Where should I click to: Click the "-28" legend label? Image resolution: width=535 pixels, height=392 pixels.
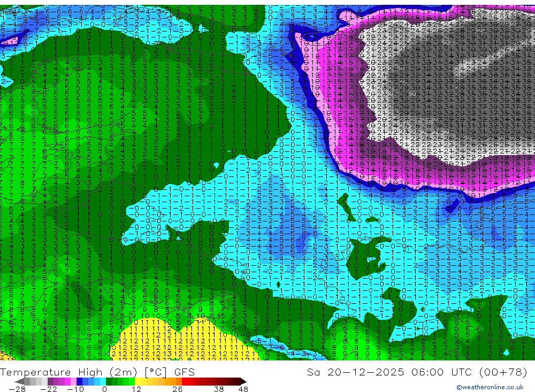17,389
